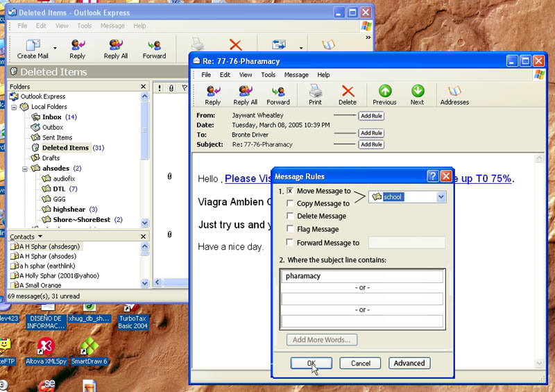Click Advanced in Message Rules dialog
Image resolution: width=555 pixels, height=392 pixels.
pyautogui.click(x=409, y=363)
